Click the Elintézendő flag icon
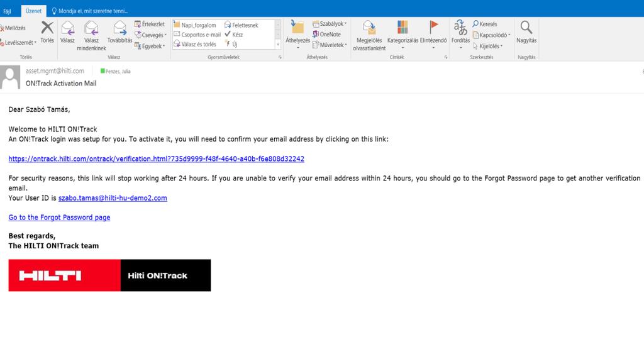 433,28
